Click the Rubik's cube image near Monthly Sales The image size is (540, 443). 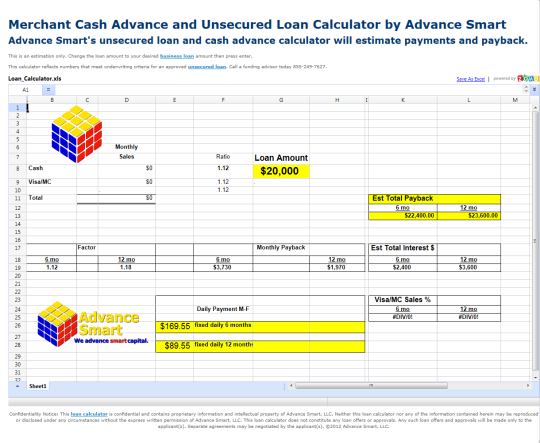77,134
